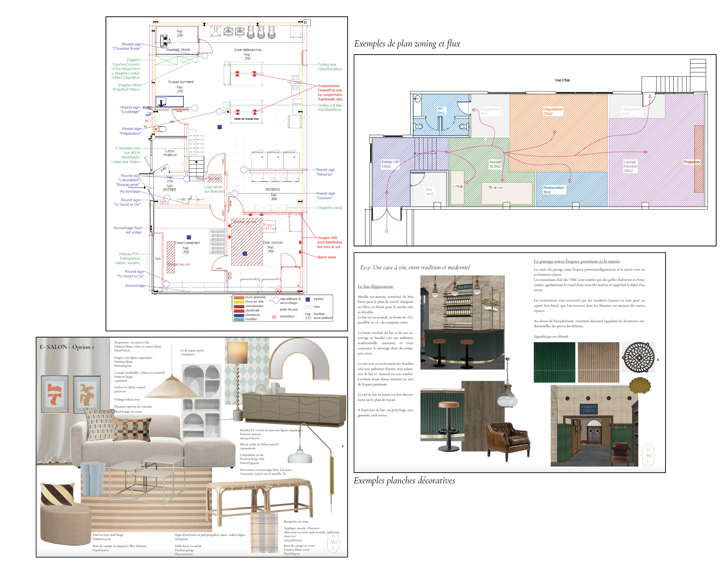Click the brown leather armchair image
Viewport: 728px width, 573px height.
tap(508, 439)
